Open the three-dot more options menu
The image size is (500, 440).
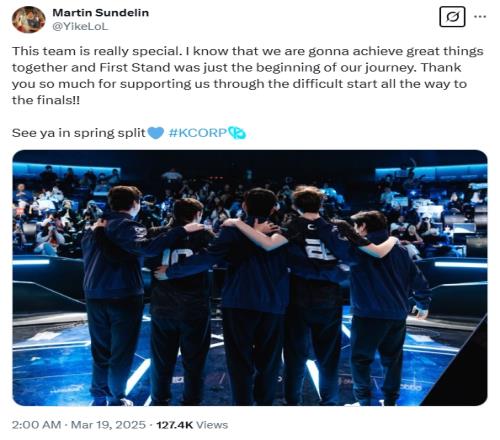(x=480, y=16)
